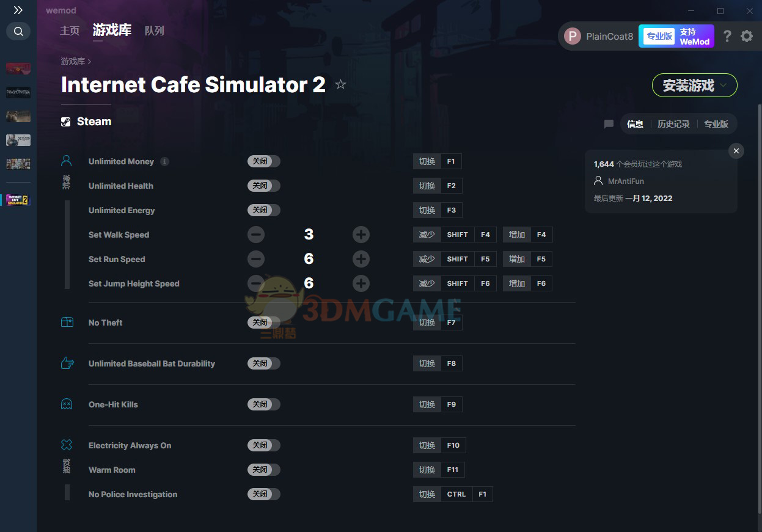The width and height of the screenshot is (762, 532).
Task: Toggle Warm Room switch
Action: click(x=264, y=470)
